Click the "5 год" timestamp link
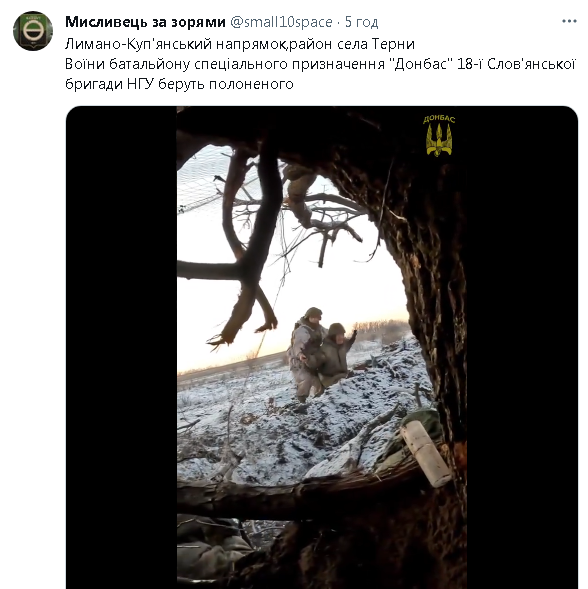Screen dimensions: 588x589 click(x=361, y=22)
